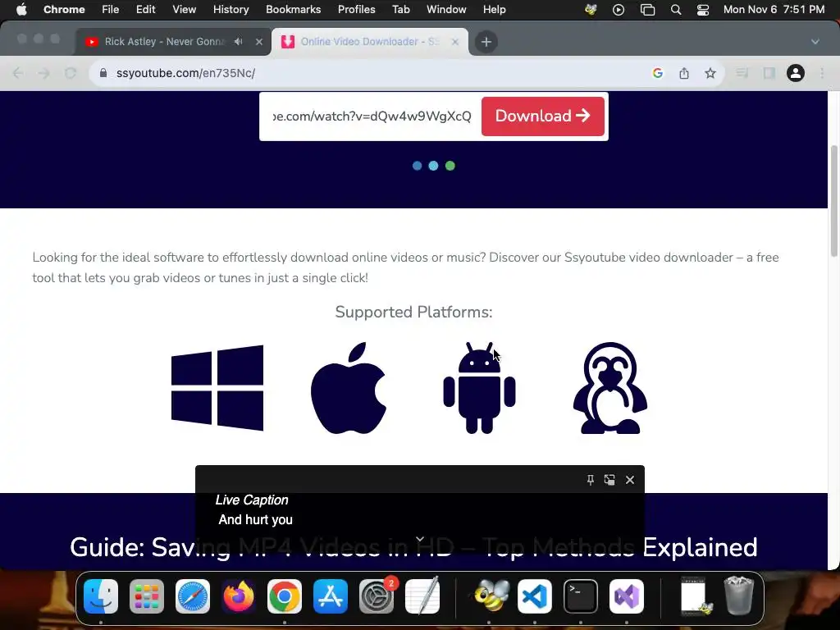Click the site lock icon
The image size is (840, 630).
click(103, 73)
